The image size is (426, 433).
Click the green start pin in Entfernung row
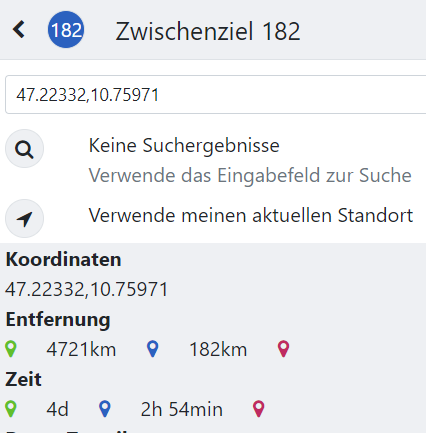[11, 349]
